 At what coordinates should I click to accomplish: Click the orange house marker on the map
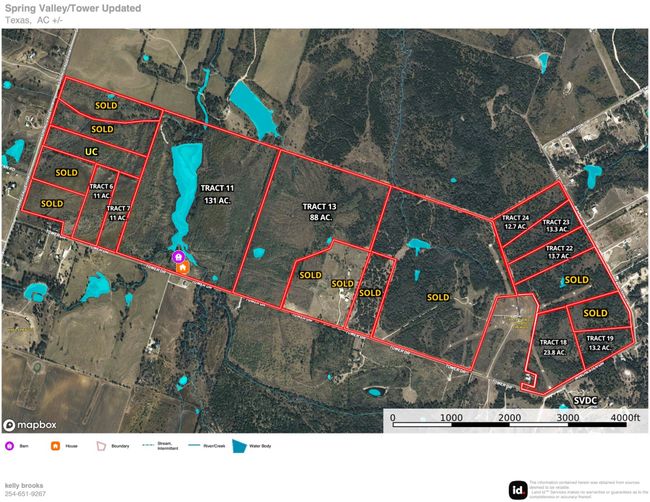[x=181, y=267]
